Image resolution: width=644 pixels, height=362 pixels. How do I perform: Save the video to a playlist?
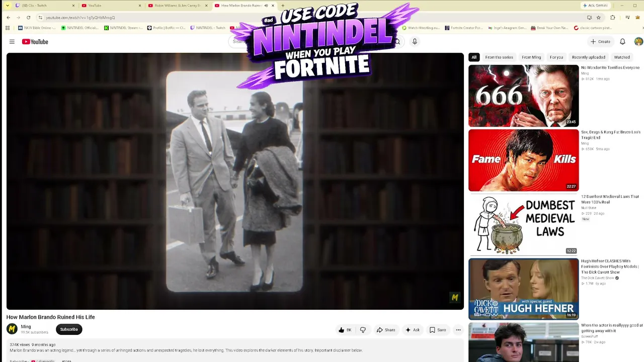click(438, 330)
